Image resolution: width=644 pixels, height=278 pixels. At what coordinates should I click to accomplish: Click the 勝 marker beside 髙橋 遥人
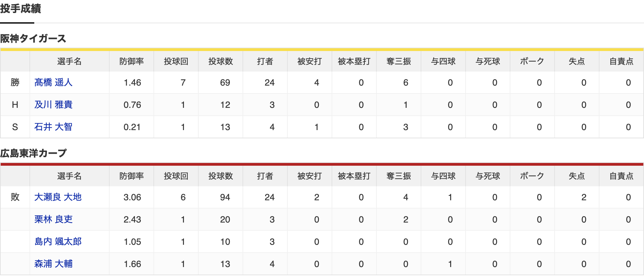click(15, 83)
